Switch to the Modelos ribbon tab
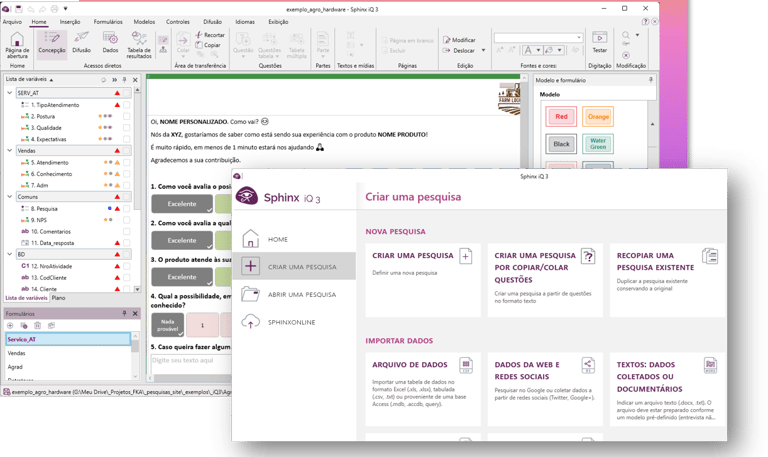 (144, 22)
